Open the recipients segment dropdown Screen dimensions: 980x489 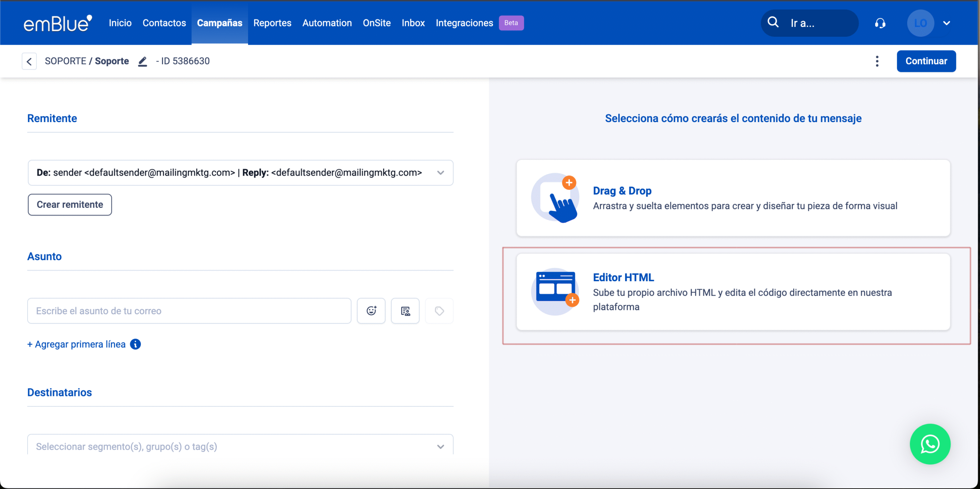[x=240, y=446]
